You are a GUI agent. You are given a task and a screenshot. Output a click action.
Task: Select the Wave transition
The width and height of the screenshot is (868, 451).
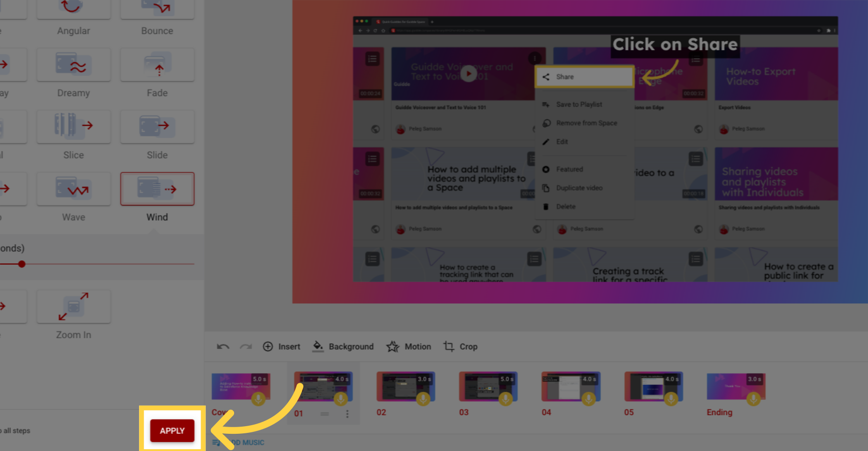[74, 189]
